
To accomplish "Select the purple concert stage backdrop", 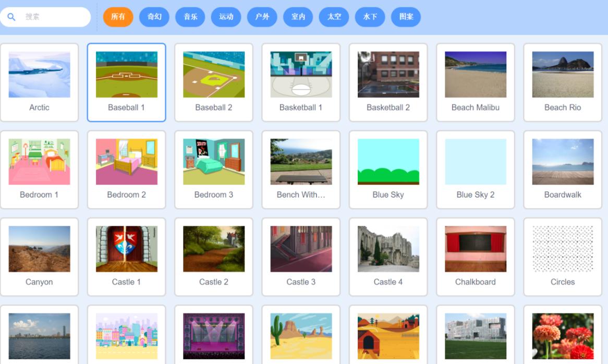I will 214,335.
